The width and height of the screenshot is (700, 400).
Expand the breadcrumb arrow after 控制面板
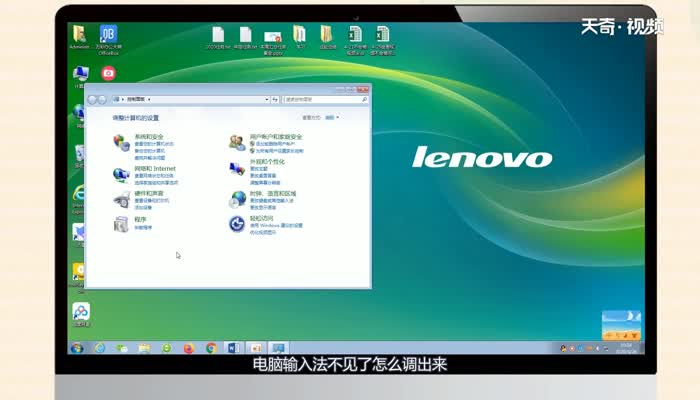(x=149, y=99)
